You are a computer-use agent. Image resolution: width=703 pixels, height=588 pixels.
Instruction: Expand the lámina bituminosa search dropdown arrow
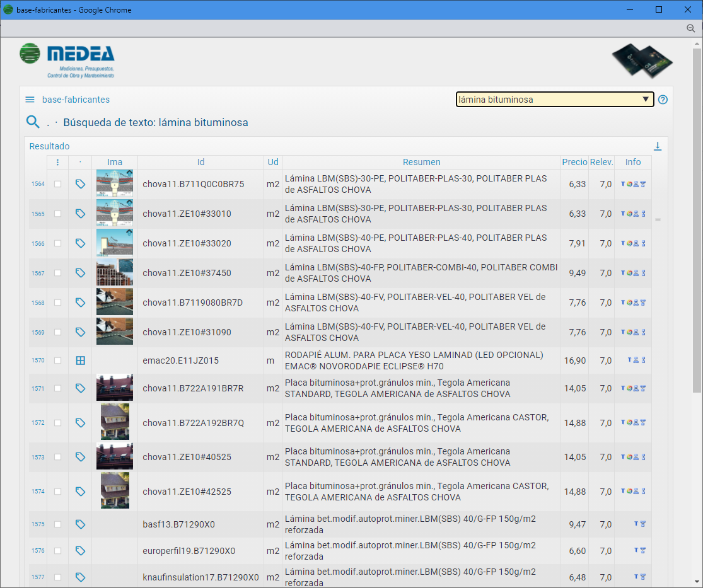click(646, 100)
